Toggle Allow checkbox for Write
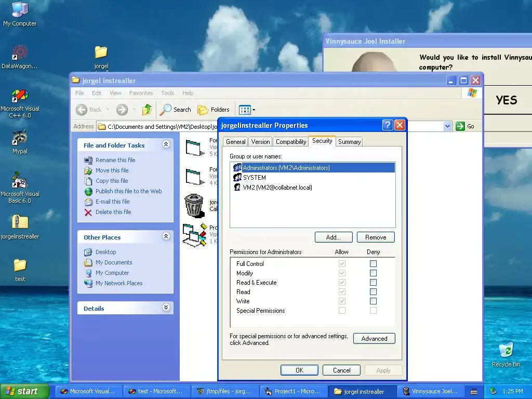Viewport: 532px width, 399px height. coord(342,301)
